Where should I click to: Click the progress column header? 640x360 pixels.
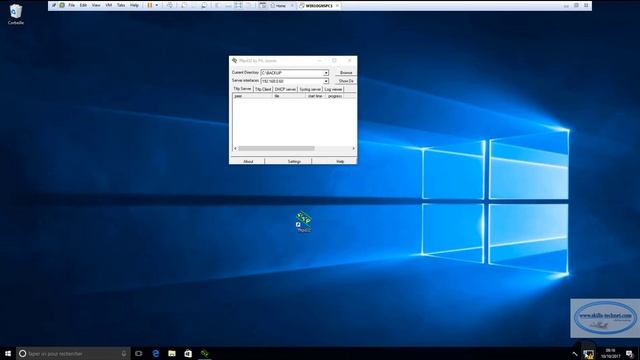coord(335,96)
